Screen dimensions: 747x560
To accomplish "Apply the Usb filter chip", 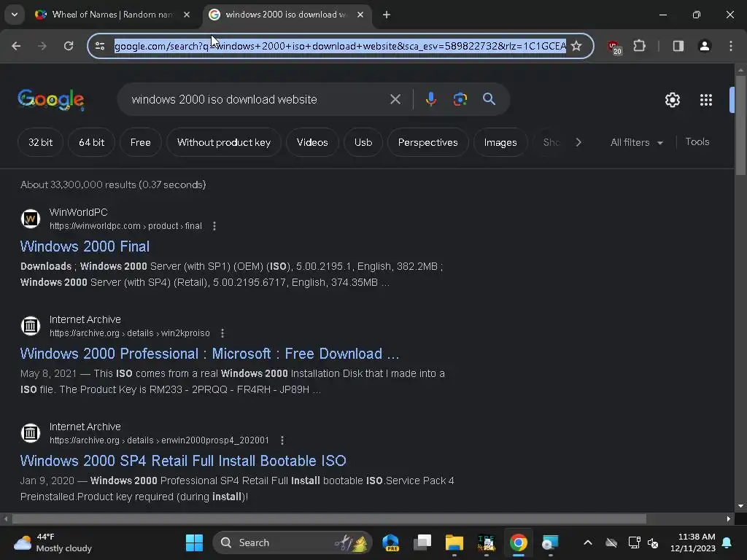I will [363, 142].
